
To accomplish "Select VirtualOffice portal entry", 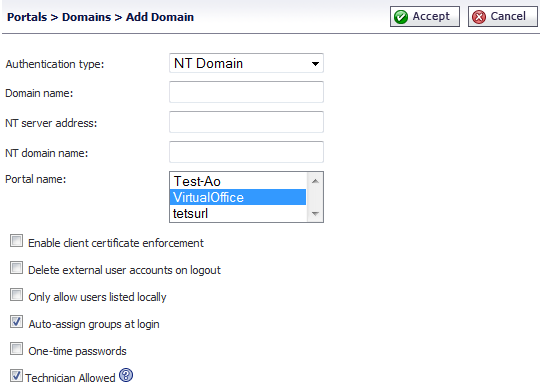I will pyautogui.click(x=238, y=197).
